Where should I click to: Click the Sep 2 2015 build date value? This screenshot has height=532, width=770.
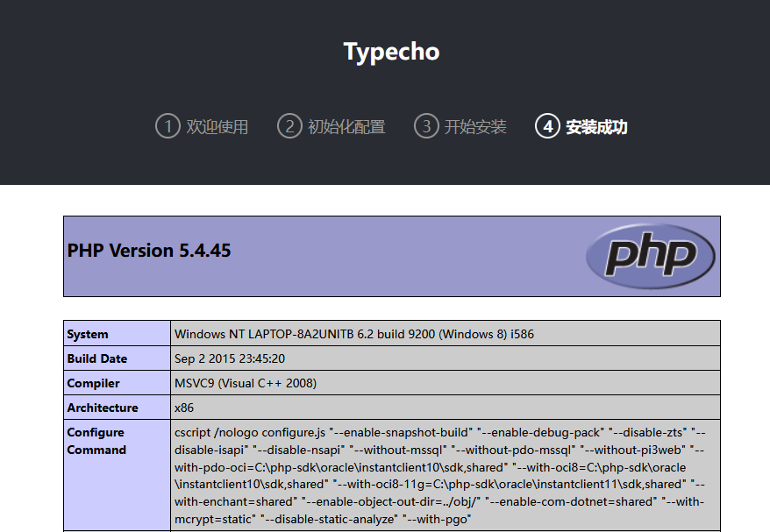pos(230,358)
